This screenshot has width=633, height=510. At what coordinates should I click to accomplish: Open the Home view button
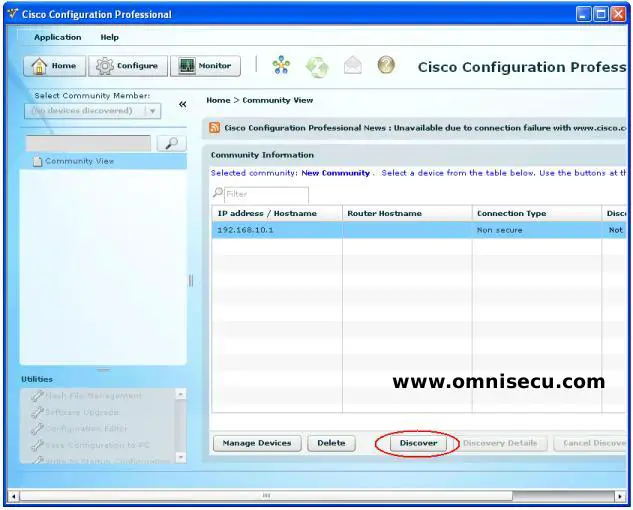(x=54, y=66)
